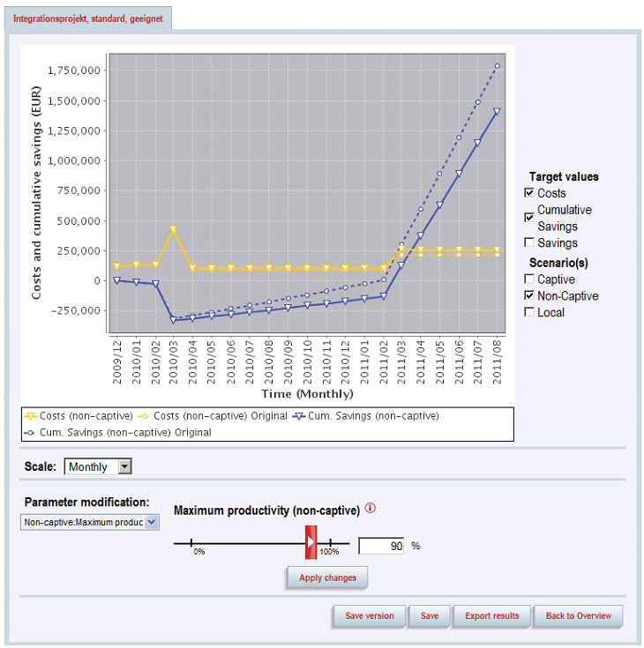
Task: Check the Local scenario box
Action: (x=529, y=312)
